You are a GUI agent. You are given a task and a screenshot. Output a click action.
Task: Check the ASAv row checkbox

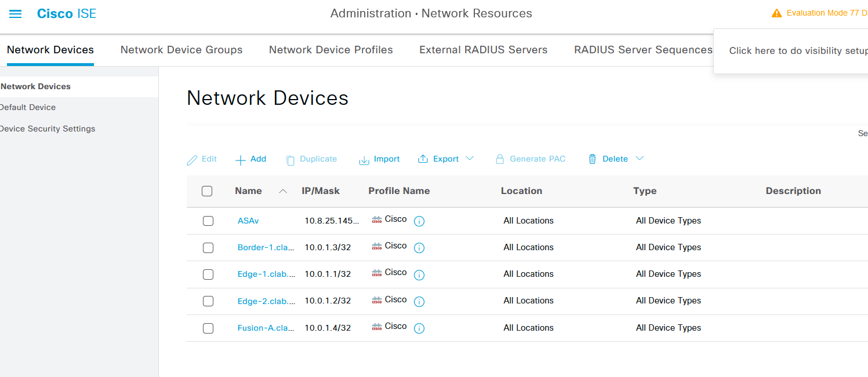[208, 221]
